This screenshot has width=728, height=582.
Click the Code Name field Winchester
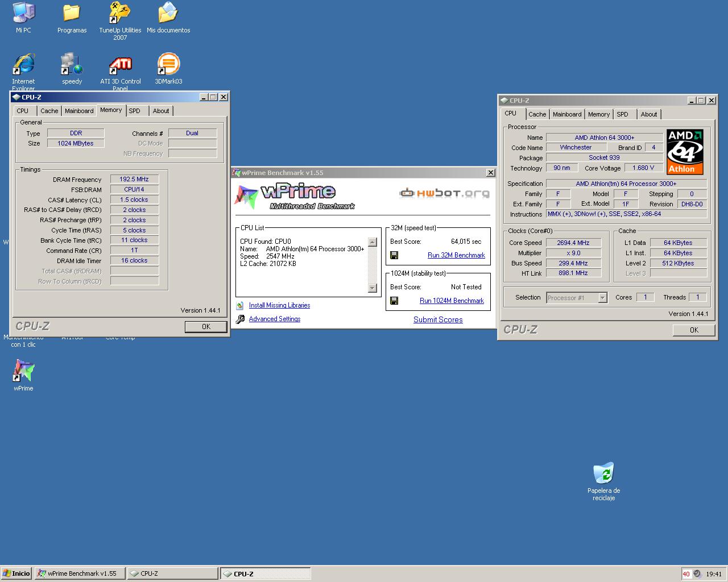point(576,147)
